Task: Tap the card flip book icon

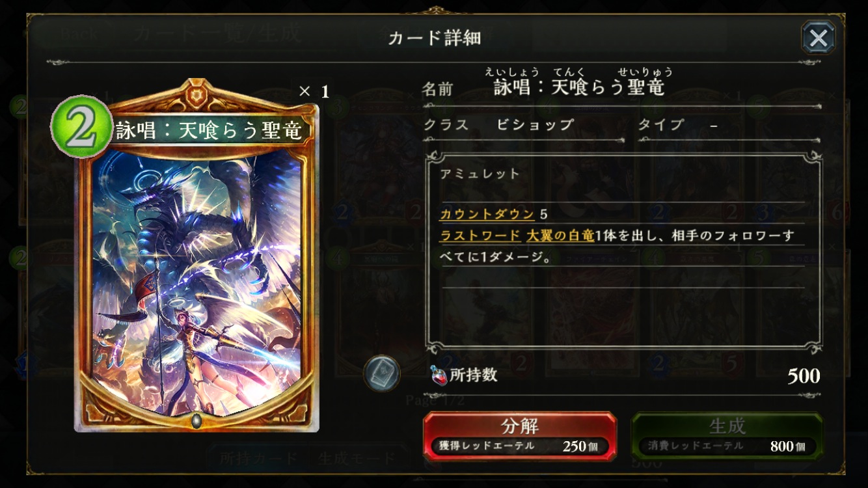Action: click(381, 373)
